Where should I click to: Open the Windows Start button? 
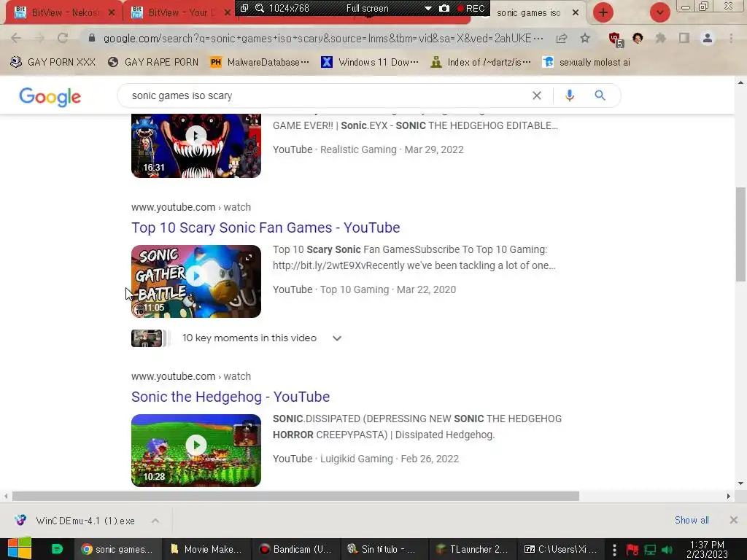coord(20,549)
